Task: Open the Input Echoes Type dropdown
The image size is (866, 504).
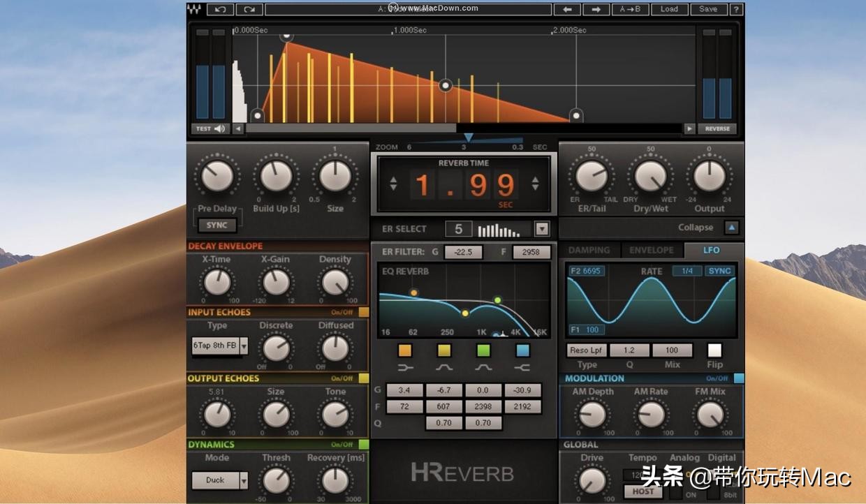Action: (x=244, y=345)
